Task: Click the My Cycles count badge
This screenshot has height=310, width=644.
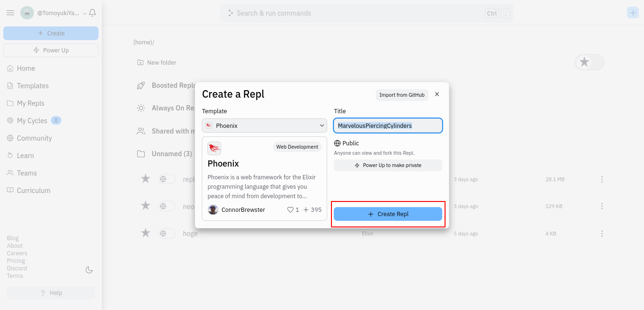Action: click(x=56, y=120)
